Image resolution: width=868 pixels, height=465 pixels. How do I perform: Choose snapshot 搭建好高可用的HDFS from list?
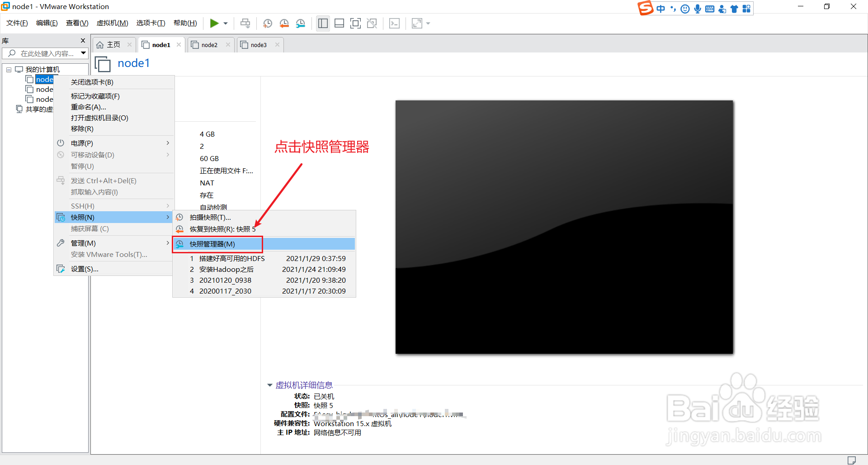click(x=232, y=258)
